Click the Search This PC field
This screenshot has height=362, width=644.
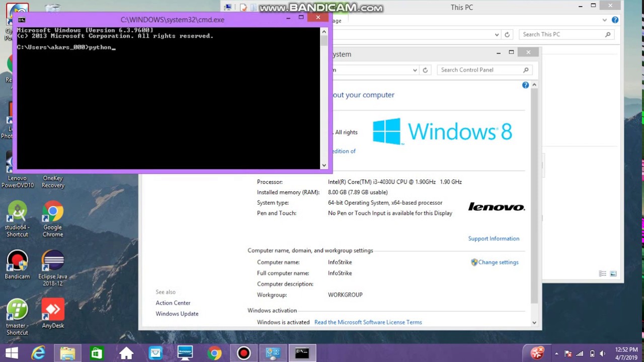pyautogui.click(x=567, y=34)
